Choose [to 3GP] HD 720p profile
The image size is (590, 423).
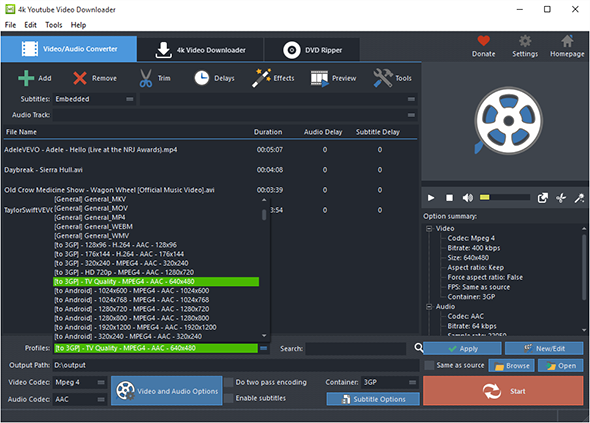156,272
